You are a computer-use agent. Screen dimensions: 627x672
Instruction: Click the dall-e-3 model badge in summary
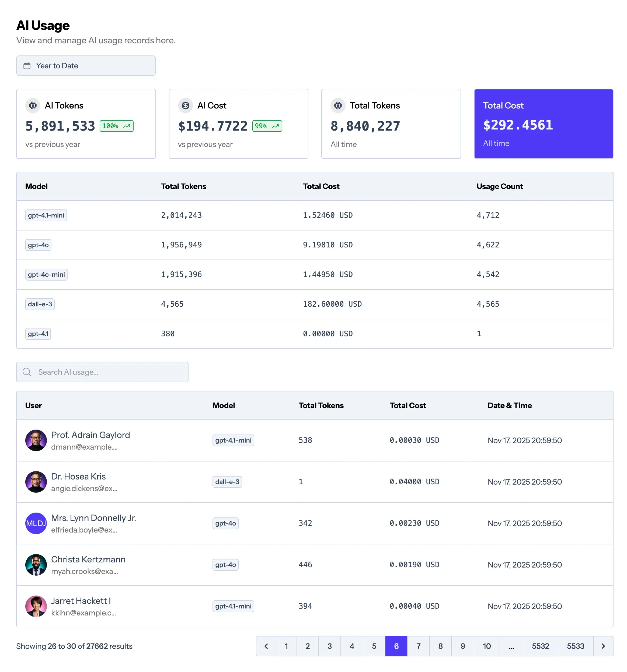pos(40,304)
